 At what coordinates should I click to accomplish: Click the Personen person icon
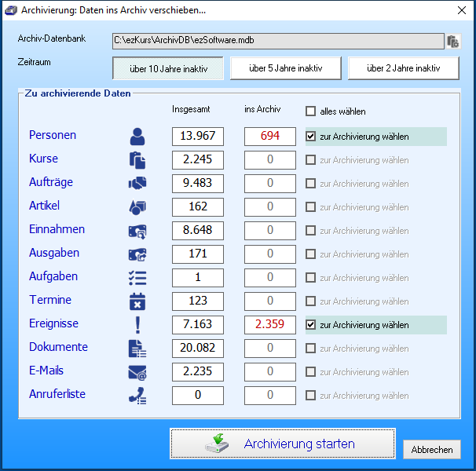[137, 137]
